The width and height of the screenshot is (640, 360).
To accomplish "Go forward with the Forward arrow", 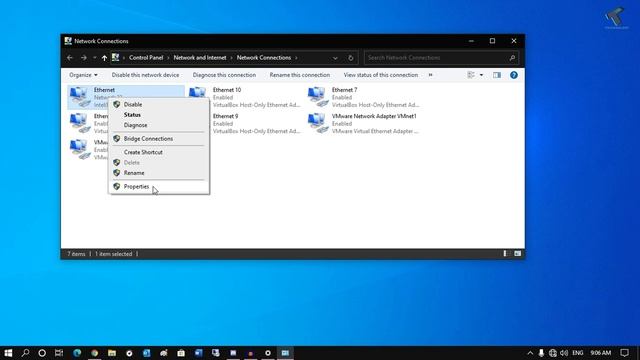I will tap(84, 58).
